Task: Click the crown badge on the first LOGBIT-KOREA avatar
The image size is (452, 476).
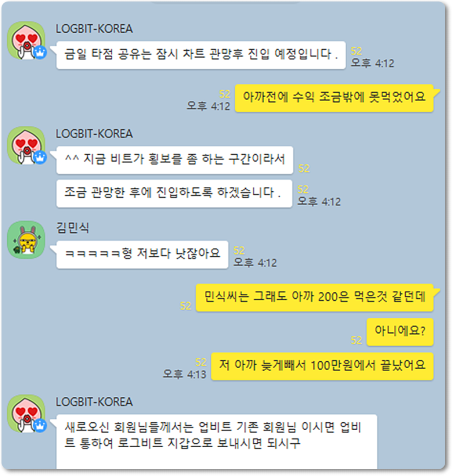Action: tap(40, 53)
